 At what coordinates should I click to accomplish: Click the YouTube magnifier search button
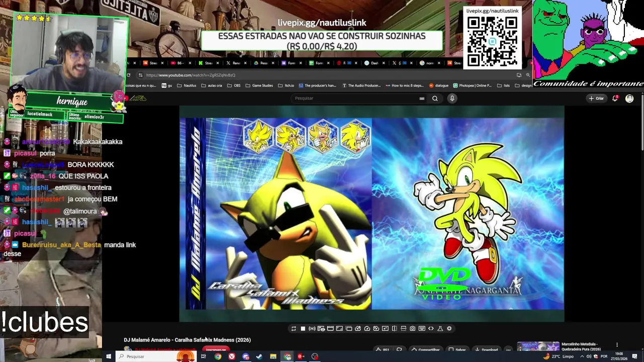[x=435, y=99]
